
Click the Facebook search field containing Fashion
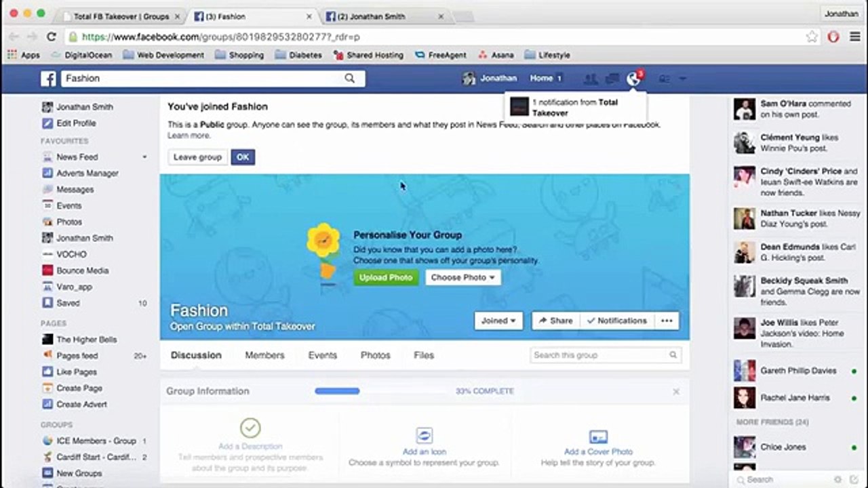click(x=214, y=79)
